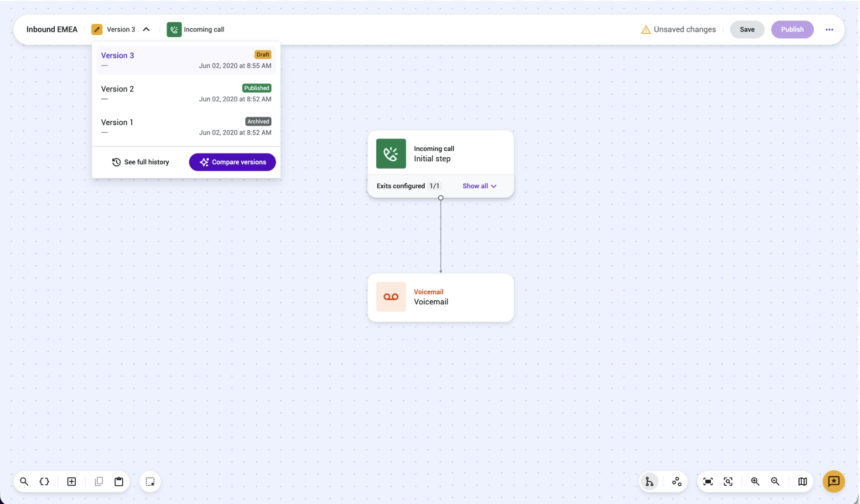Viewport: 860px width, 504px height.
Task: Click the clipboard paste icon
Action: (119, 481)
